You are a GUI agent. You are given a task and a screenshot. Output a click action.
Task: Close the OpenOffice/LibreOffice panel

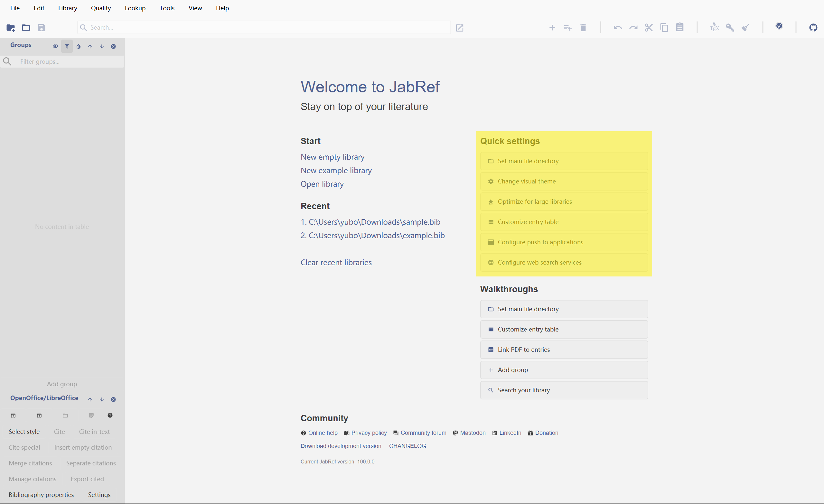pos(113,400)
